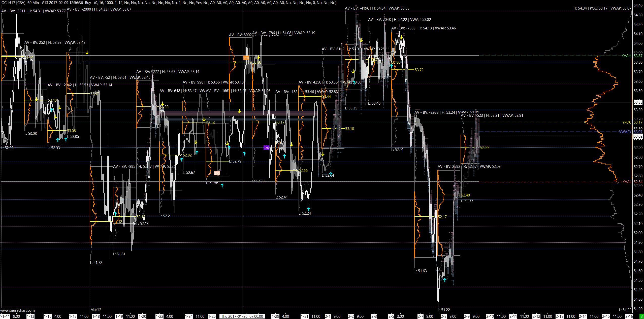Click the green 3 indicator at bottom right
Image resolution: width=644 pixels, height=319 pixels.
tap(641, 316)
